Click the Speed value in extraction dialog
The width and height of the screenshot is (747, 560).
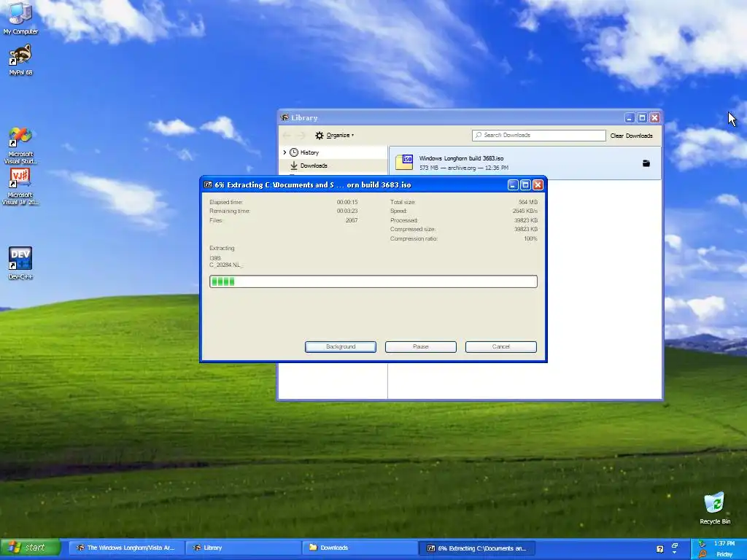click(x=525, y=211)
